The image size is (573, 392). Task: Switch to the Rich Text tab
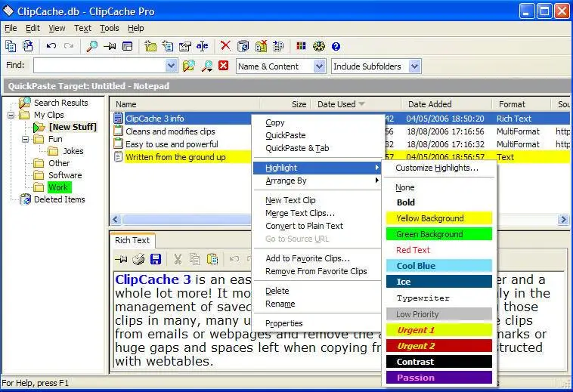[132, 240]
